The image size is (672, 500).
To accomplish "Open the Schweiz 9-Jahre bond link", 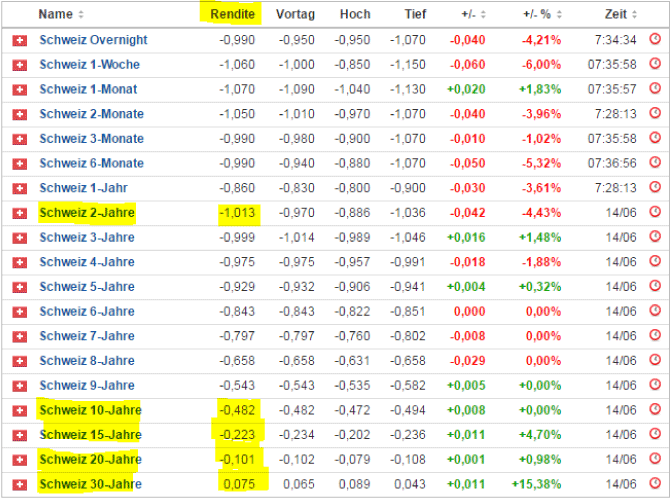I will click(86, 385).
